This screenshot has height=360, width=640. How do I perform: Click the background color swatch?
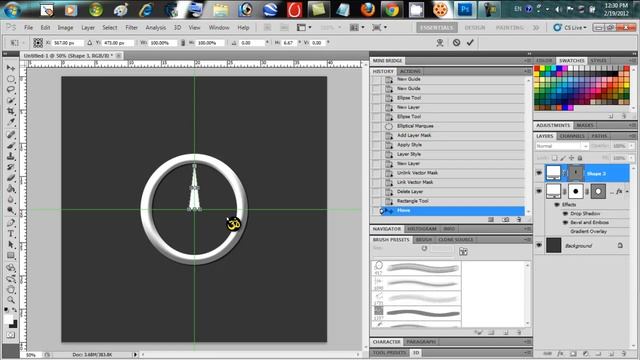(x=14, y=324)
